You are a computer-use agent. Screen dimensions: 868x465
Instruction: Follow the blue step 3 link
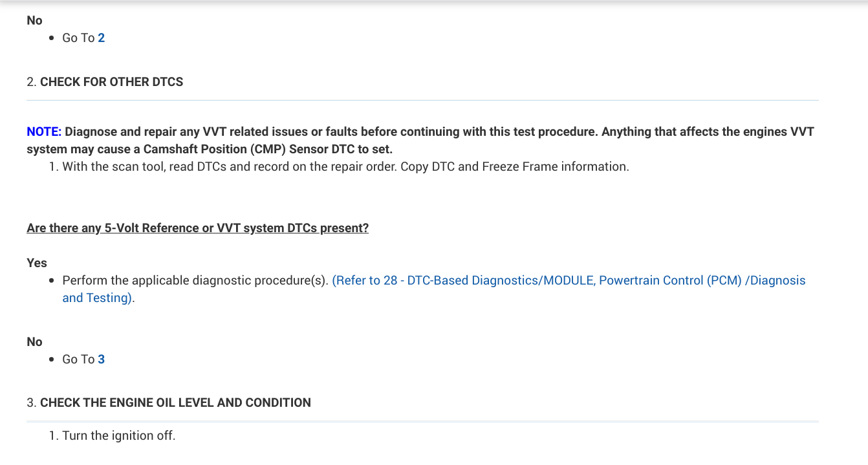102,360
